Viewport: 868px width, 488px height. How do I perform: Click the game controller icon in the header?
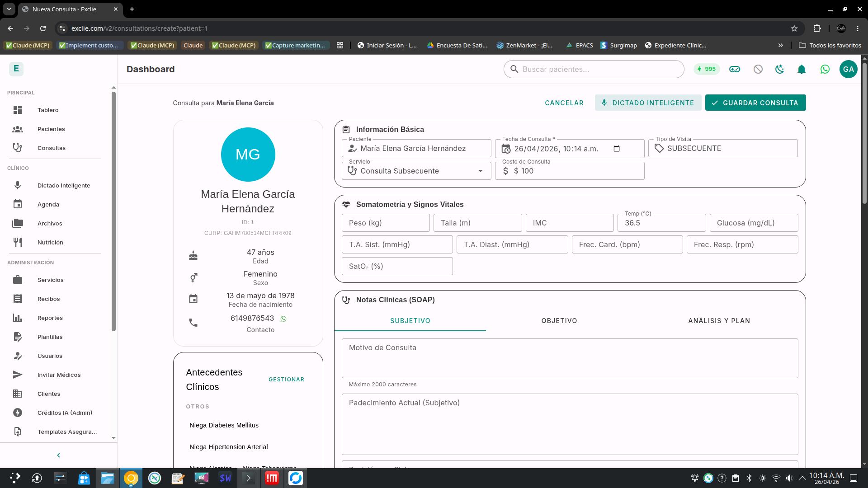735,69
